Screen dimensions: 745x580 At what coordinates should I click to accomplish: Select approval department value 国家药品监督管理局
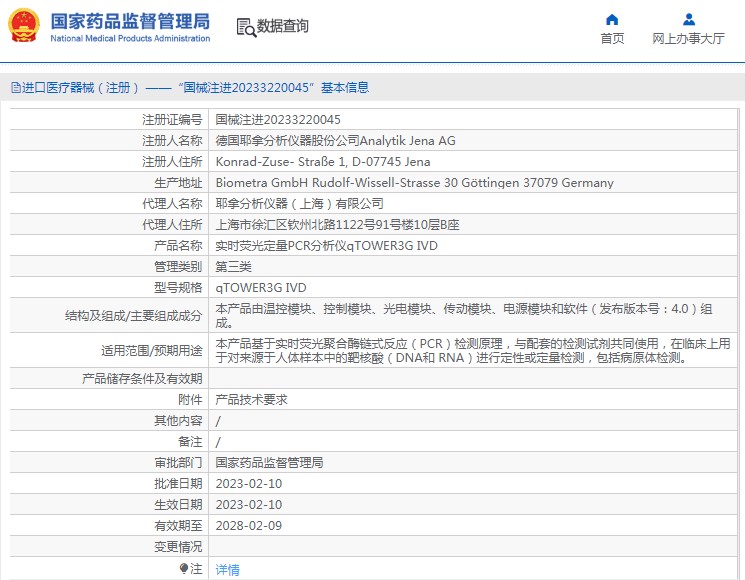coord(269,462)
